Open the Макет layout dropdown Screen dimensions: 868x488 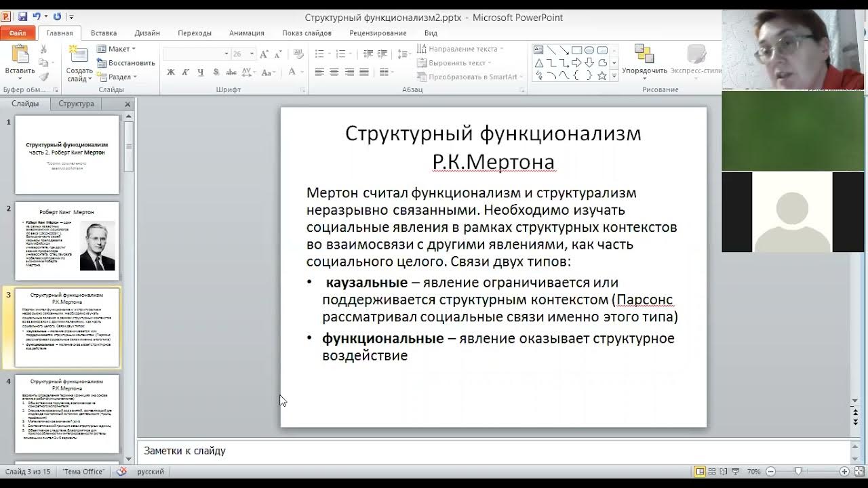pyautogui.click(x=117, y=49)
